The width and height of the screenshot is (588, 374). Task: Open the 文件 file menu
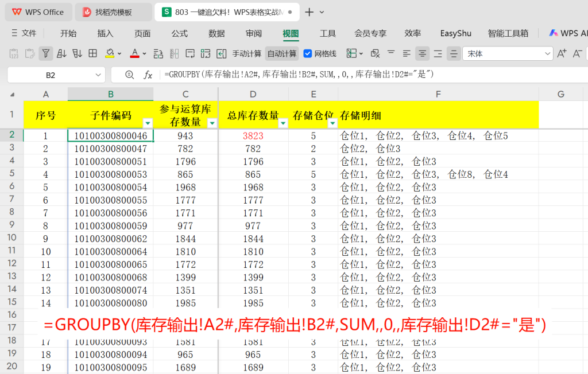point(24,33)
